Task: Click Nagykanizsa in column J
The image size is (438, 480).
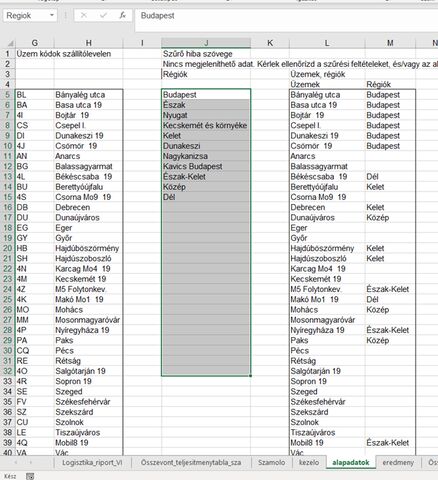Action: tap(206, 156)
